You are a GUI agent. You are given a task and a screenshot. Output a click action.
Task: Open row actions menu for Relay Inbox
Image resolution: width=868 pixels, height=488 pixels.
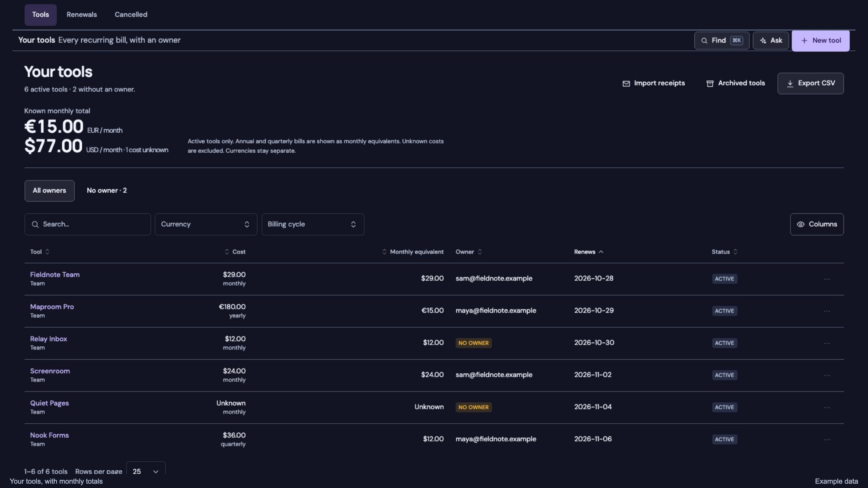[827, 343]
